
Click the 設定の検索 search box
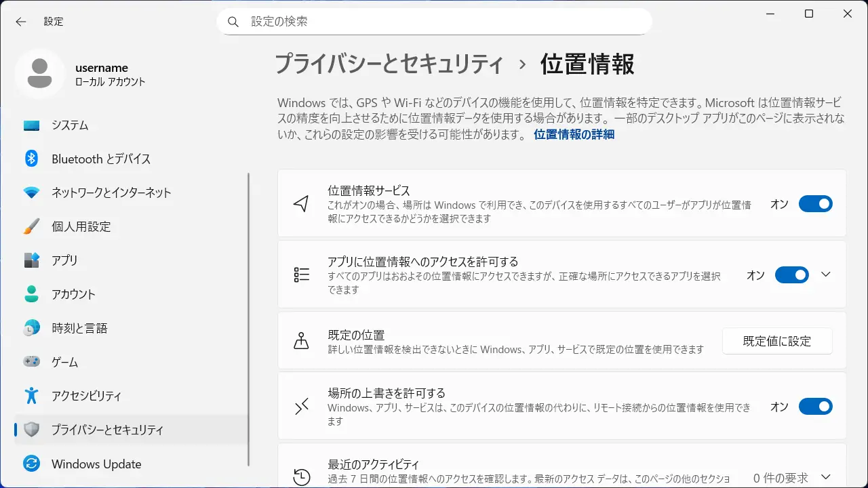point(434,22)
